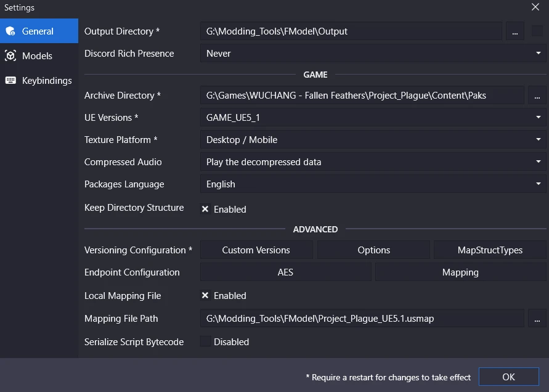Screen dimensions: 549x392
Task: Toggle Keep Directory Structure checkbox
Action: (205, 210)
